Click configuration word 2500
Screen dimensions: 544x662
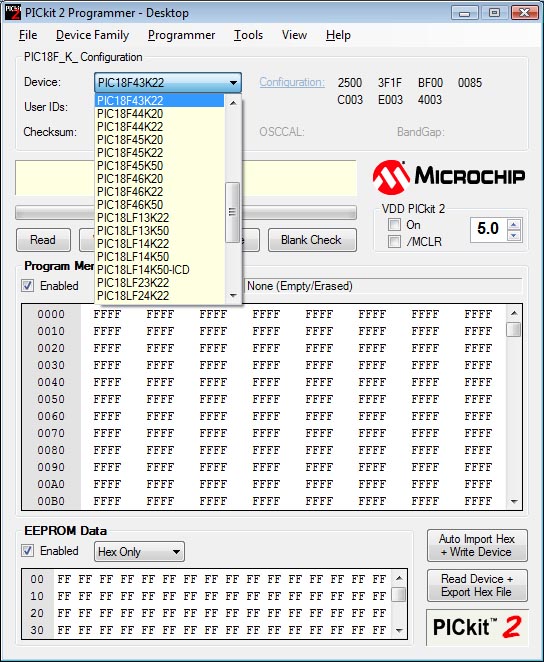349,83
